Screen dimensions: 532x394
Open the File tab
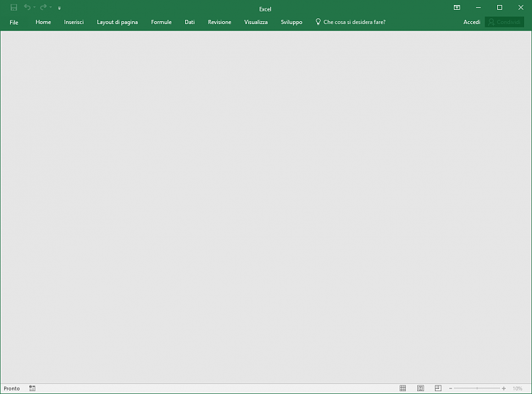point(14,23)
